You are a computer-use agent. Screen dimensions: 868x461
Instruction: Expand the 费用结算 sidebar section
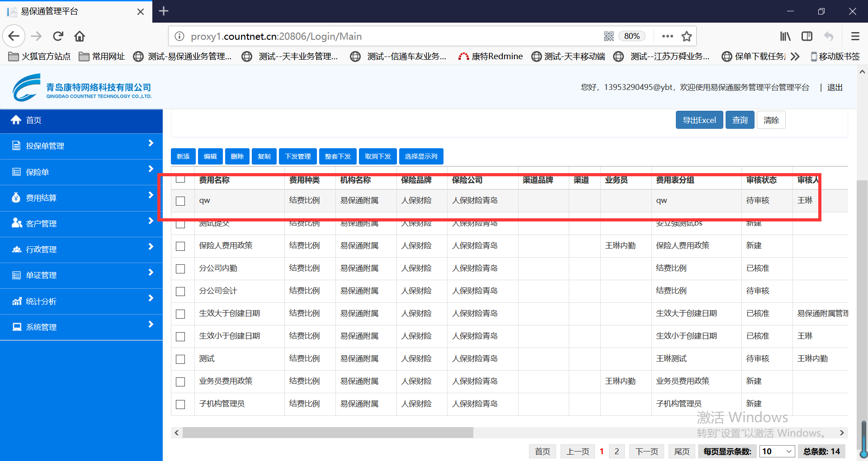click(x=81, y=198)
